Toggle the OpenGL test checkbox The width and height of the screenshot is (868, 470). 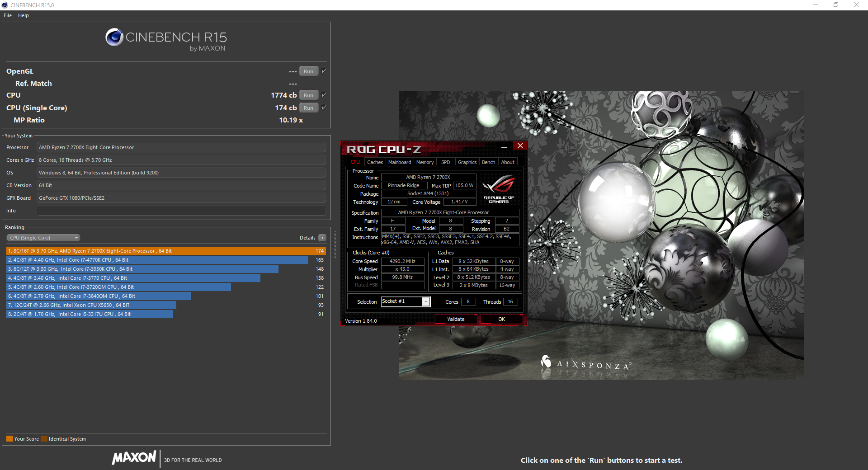coord(324,71)
